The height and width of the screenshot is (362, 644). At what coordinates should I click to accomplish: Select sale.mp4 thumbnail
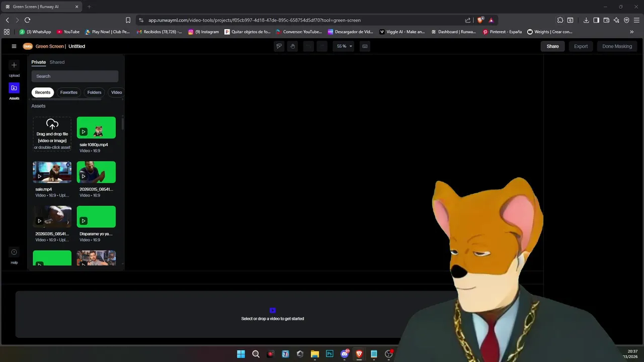(52, 172)
